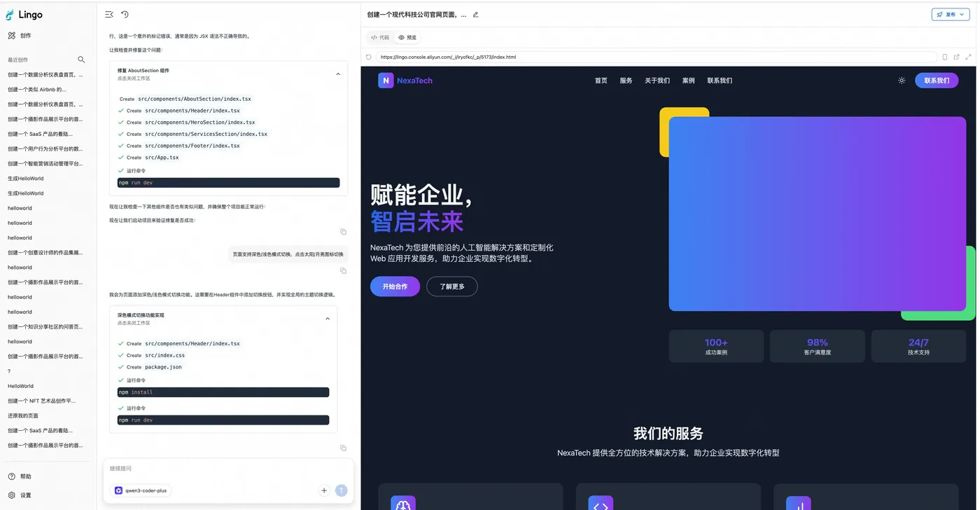Switch to the 预览 preview tab
980x510 pixels.
[407, 38]
